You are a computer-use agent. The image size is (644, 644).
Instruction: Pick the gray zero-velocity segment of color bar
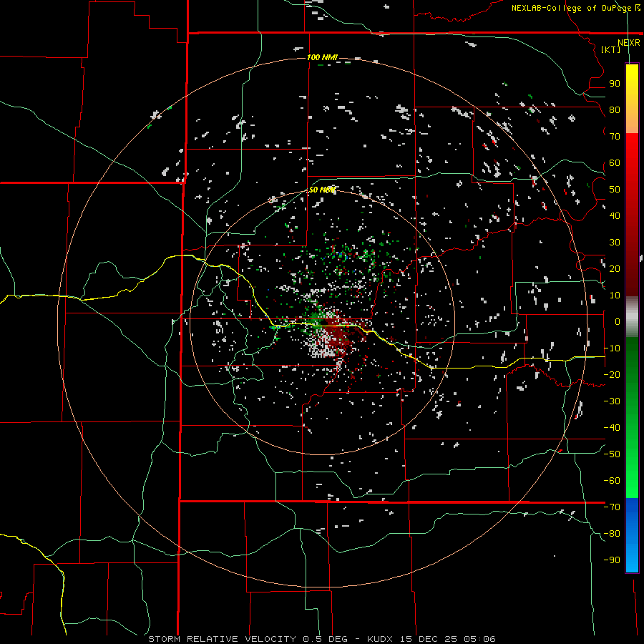coord(632,317)
